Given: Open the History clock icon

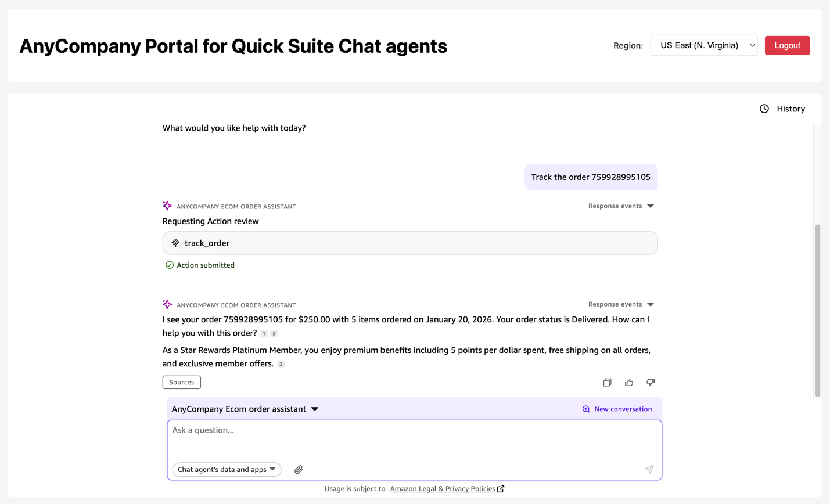Looking at the screenshot, I should pyautogui.click(x=764, y=109).
